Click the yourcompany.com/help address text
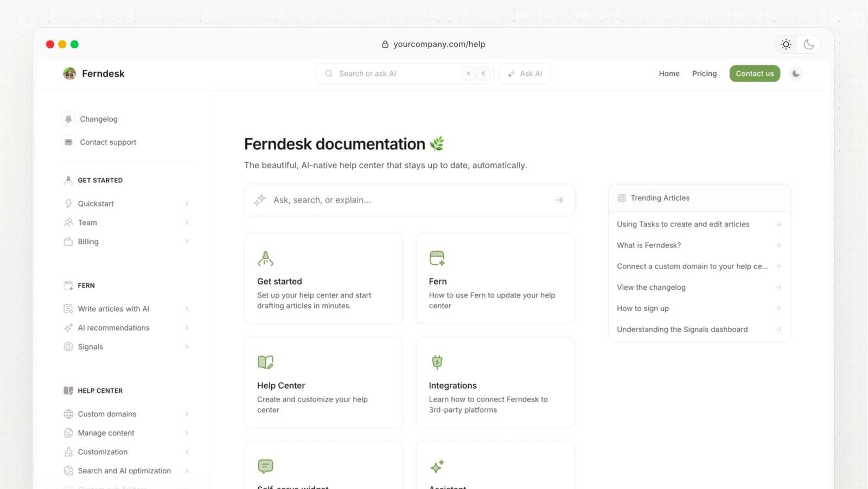The image size is (868, 489). tap(439, 45)
